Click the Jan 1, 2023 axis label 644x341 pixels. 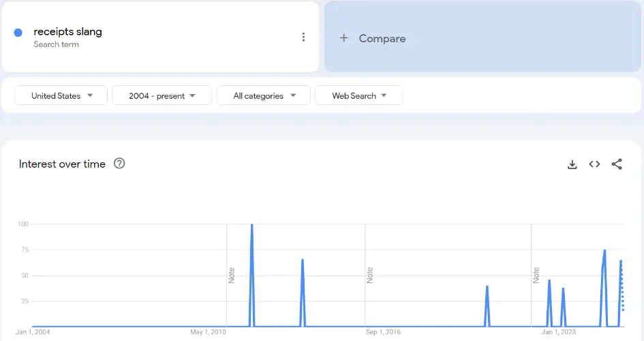(x=559, y=332)
